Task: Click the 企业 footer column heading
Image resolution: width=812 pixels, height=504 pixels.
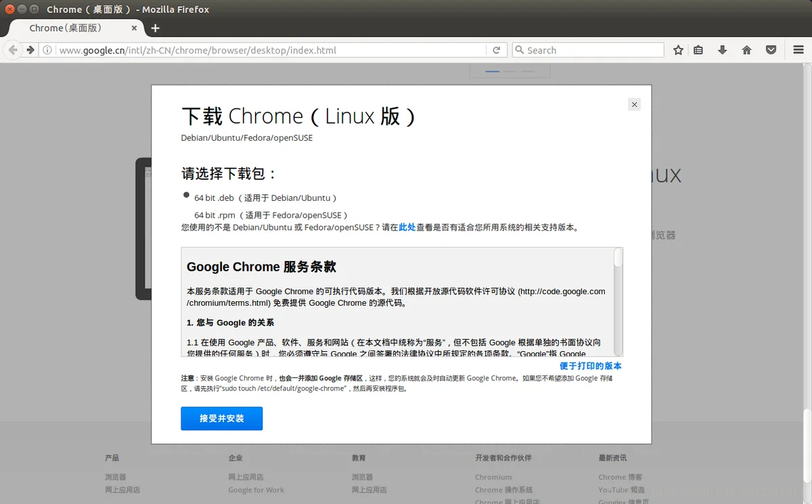Action: click(235, 458)
